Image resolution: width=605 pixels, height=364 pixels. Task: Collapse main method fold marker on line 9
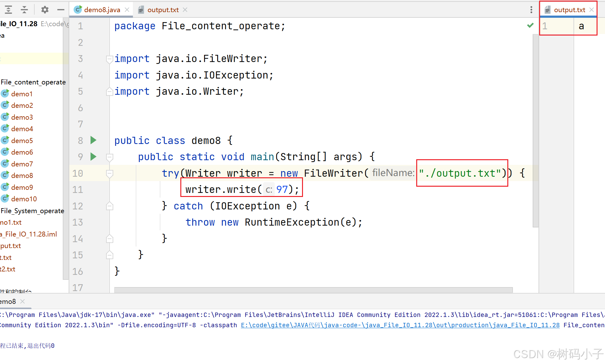click(109, 157)
